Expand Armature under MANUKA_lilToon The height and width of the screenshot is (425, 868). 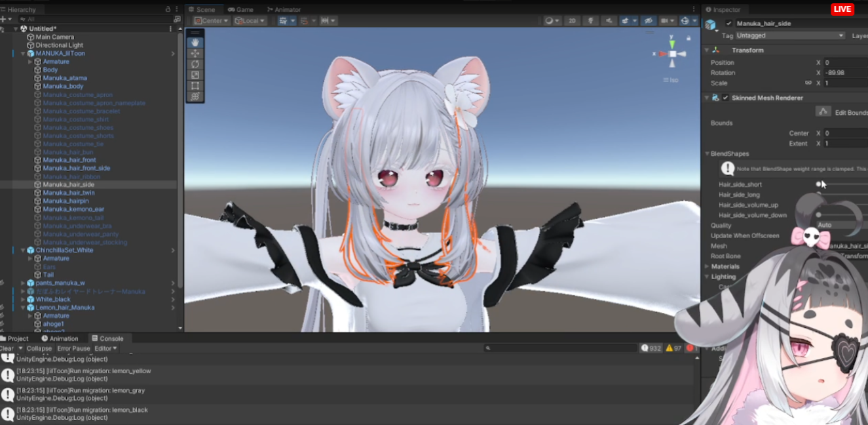[x=30, y=62]
